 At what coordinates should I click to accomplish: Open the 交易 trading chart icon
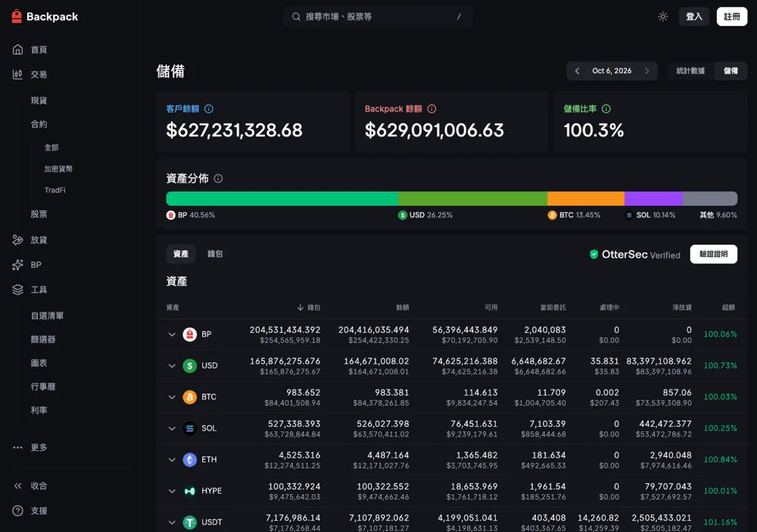pos(18,74)
